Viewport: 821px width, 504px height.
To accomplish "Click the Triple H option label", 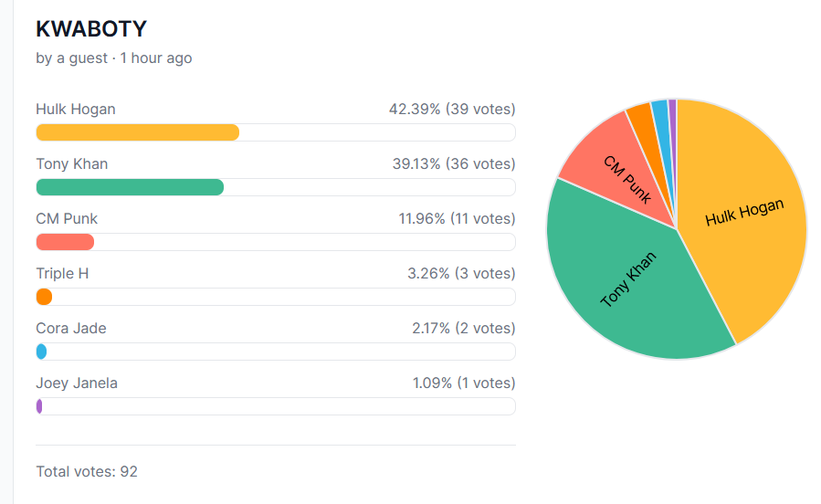I will (x=62, y=274).
